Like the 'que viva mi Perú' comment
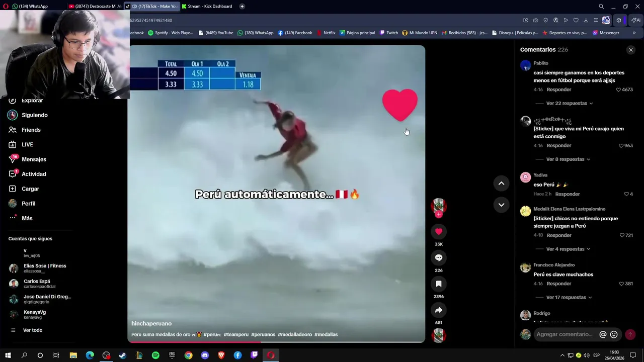The width and height of the screenshot is (644, 362). [621, 145]
